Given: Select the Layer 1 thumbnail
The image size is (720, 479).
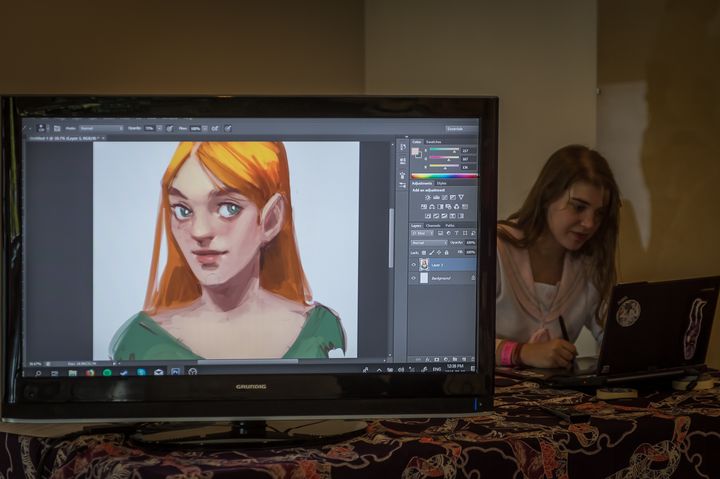Looking at the screenshot, I should (424, 264).
